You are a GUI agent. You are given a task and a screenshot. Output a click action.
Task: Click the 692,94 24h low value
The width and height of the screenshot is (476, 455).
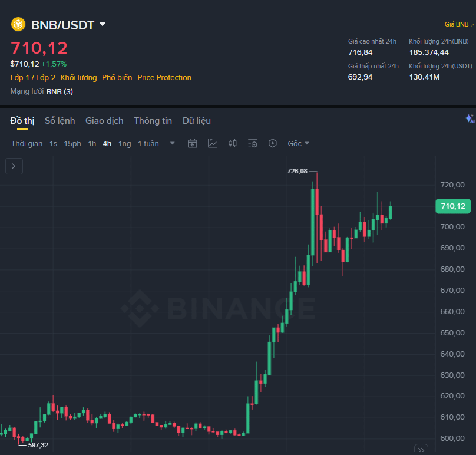tap(360, 77)
